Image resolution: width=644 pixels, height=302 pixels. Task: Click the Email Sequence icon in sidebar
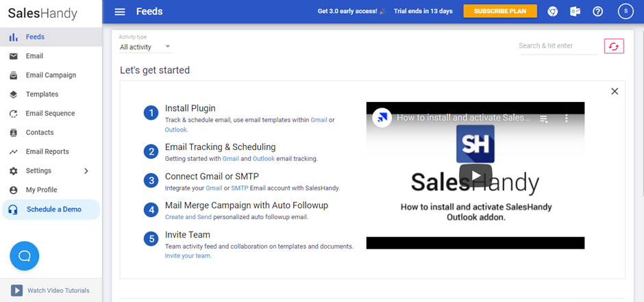tap(14, 114)
